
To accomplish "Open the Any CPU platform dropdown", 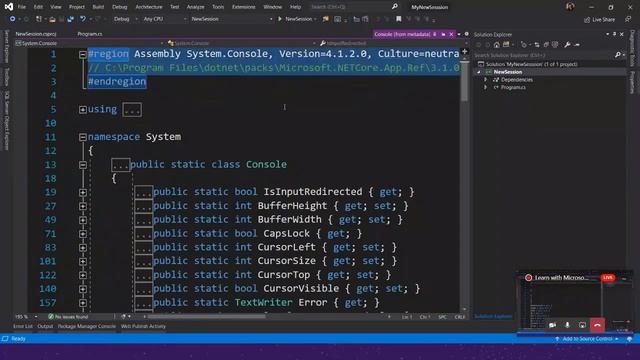I will pyautogui.click(x=164, y=19).
